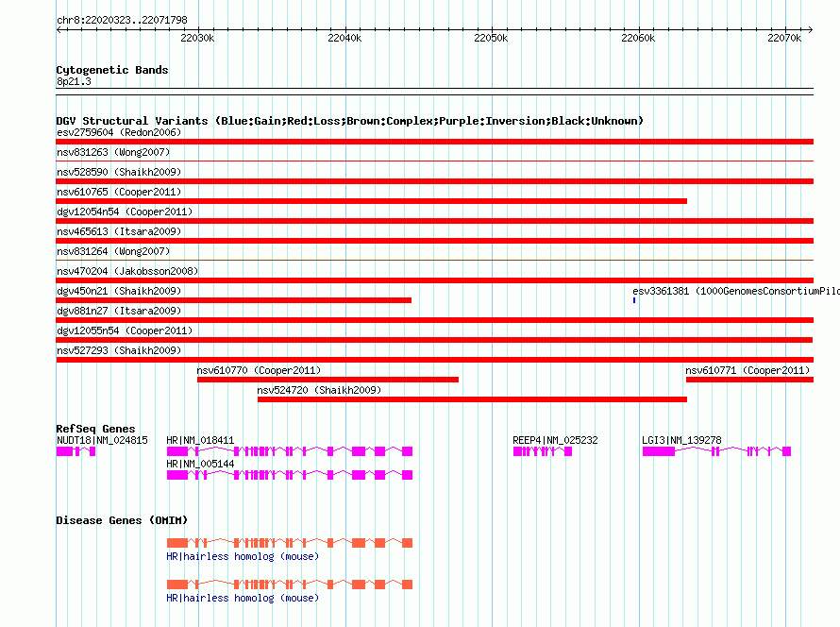
Task: Click the NUDT18 magenta gene glyph
Action: [76, 451]
